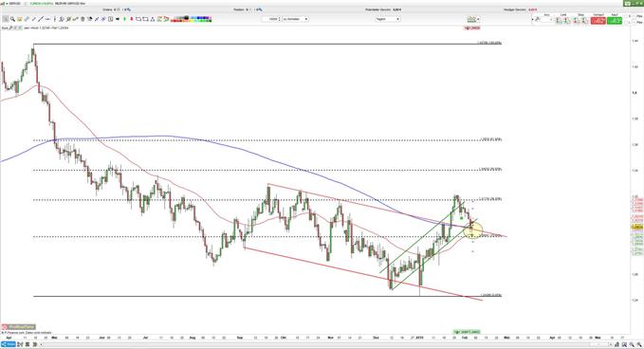Pick the vertical line drawing tool
This screenshot has height=349, width=644.
pyautogui.click(x=55, y=19)
